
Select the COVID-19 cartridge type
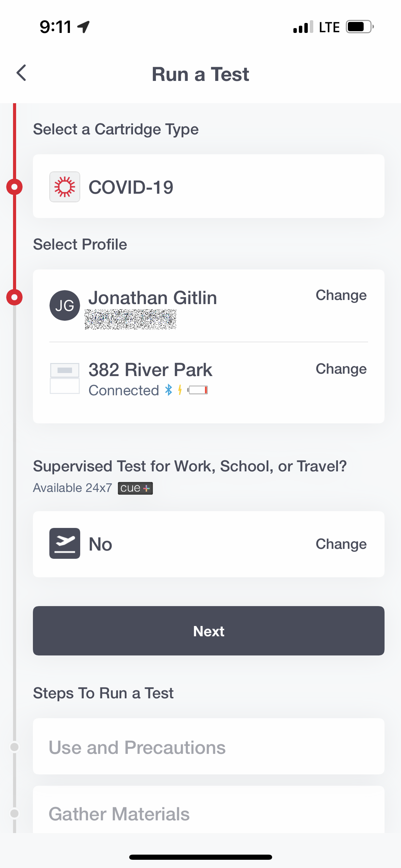(208, 186)
